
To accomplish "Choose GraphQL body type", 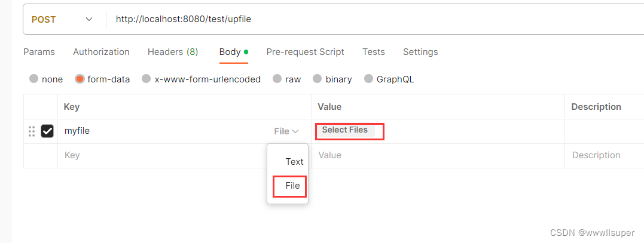I will (x=368, y=79).
